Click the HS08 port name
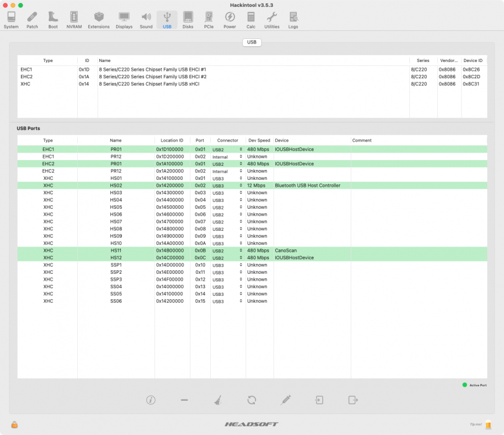Screen dimensions: 504x435 pyautogui.click(x=116, y=229)
